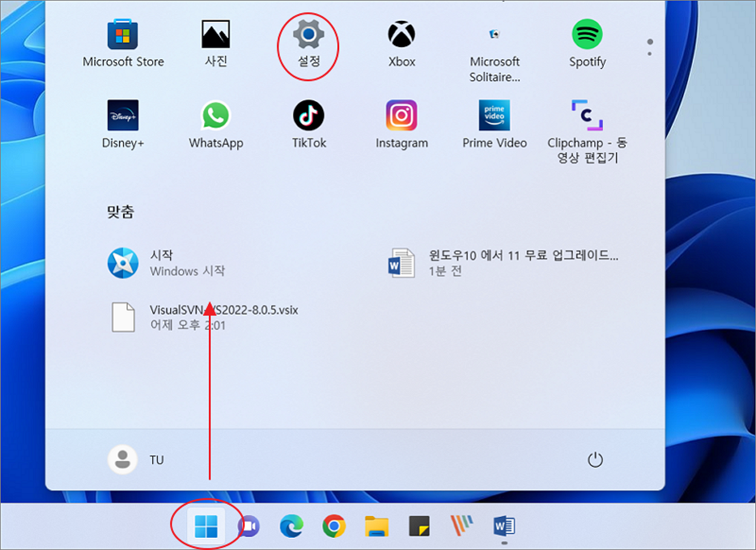756x550 pixels.
Task: Open the TikTok app
Action: click(309, 125)
